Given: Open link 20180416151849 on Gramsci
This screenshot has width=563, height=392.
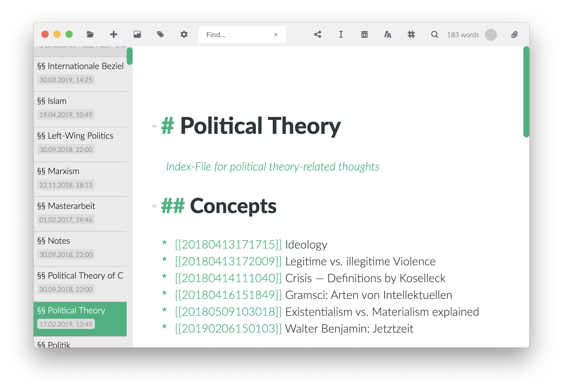Looking at the screenshot, I should click(228, 295).
